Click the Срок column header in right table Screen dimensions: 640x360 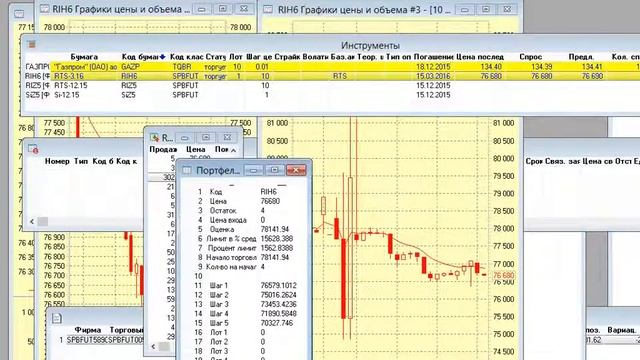coord(533,161)
